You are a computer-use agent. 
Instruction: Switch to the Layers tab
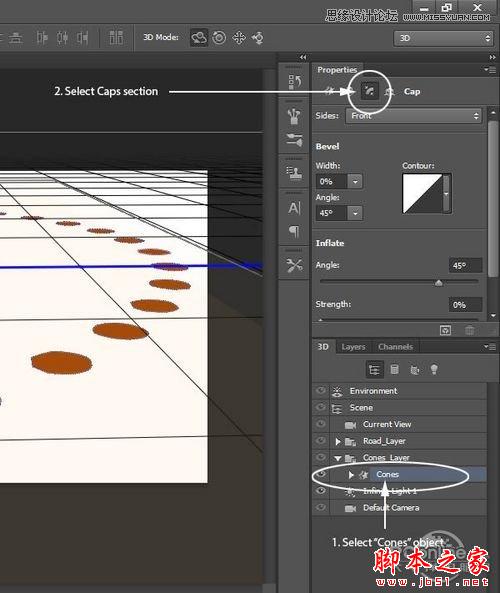(353, 347)
